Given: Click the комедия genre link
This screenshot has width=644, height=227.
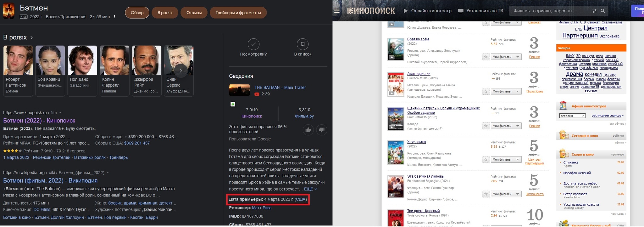Looking at the screenshot, I should pyautogui.click(x=593, y=75).
